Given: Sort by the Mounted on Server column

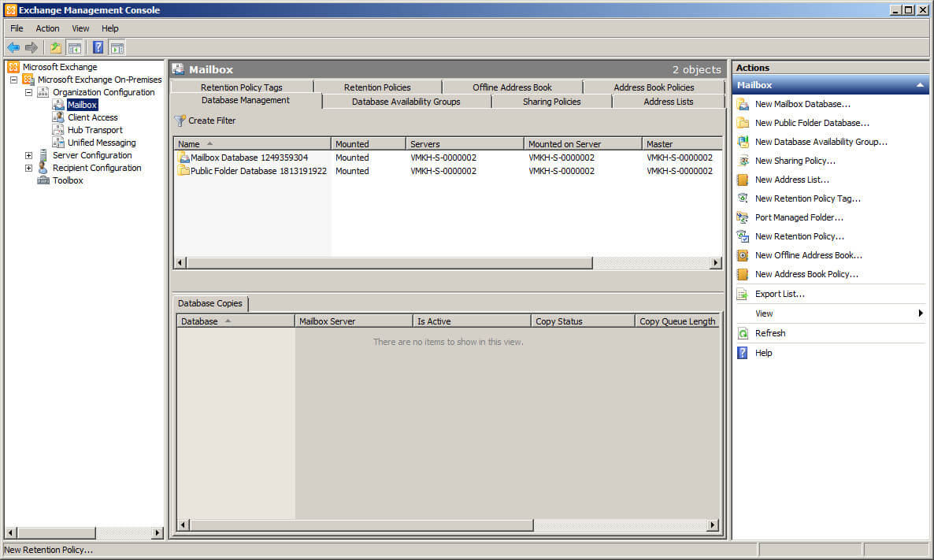Looking at the screenshot, I should tap(583, 143).
